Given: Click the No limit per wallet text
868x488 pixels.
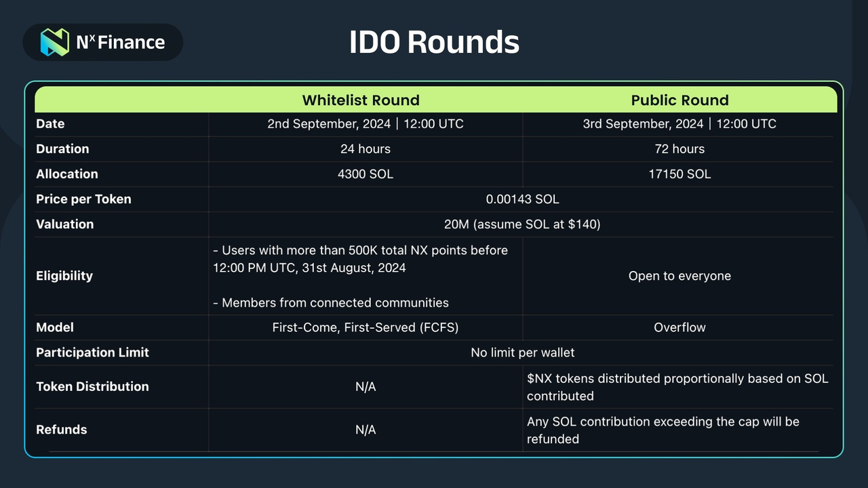Looking at the screenshot, I should click(x=522, y=352).
